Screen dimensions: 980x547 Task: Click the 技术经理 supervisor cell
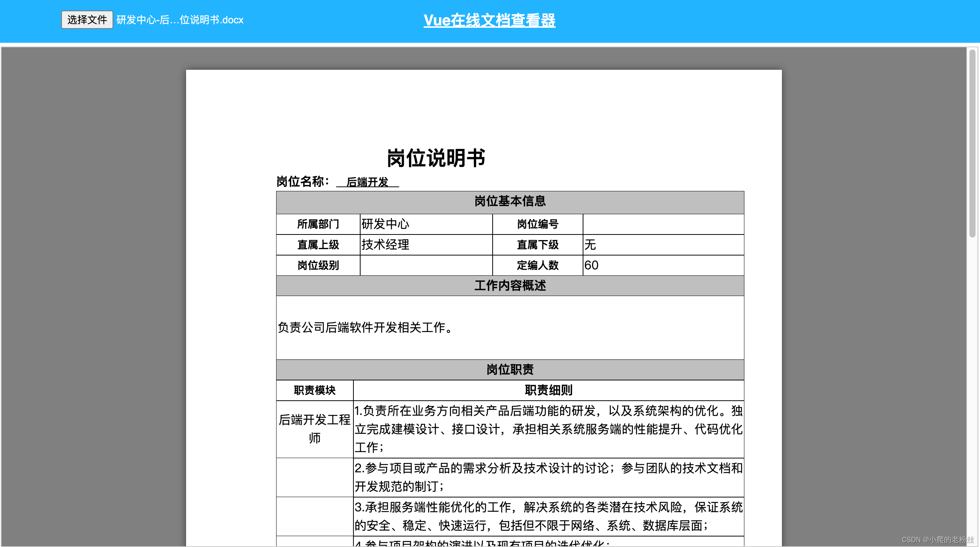(385, 245)
